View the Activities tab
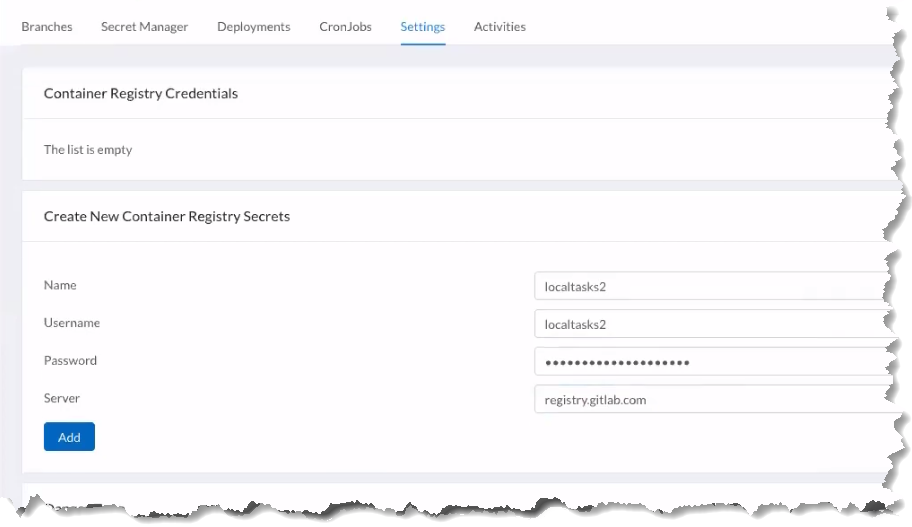The image size is (912, 527). 499,27
